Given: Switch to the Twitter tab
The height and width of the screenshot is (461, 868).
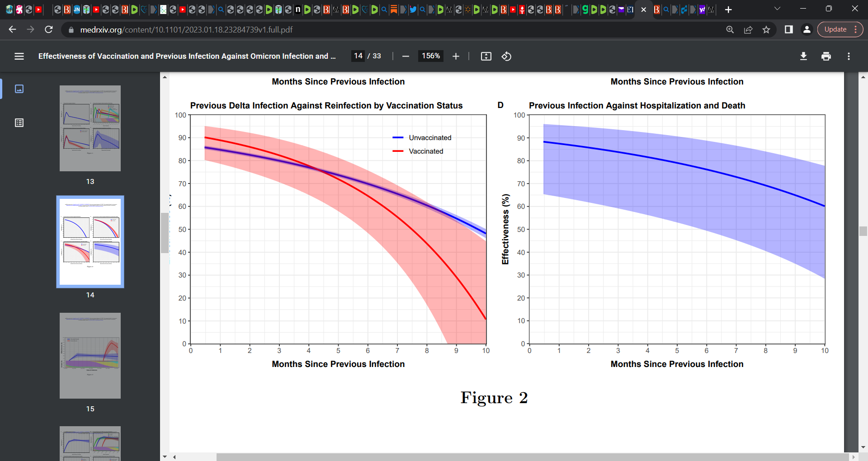Looking at the screenshot, I should click(413, 9).
